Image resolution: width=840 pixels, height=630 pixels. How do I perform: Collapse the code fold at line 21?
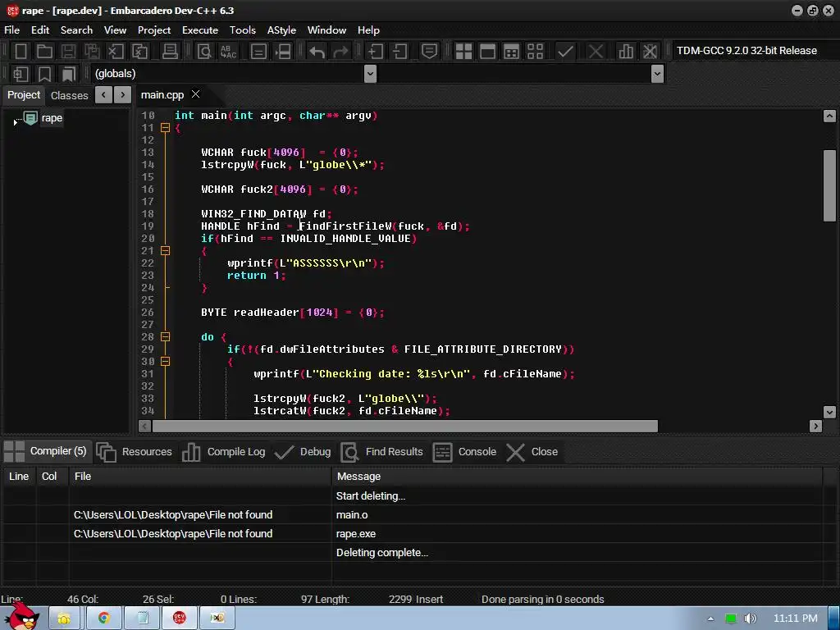pos(166,251)
